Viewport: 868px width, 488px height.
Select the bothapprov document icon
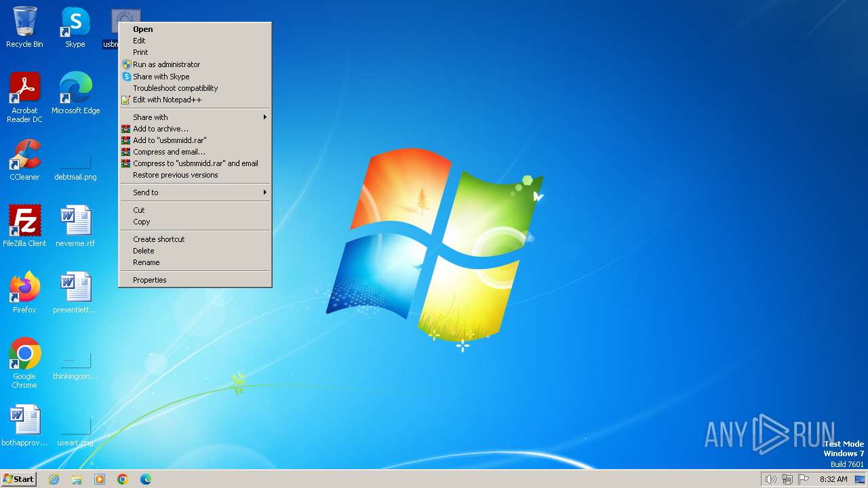coord(24,426)
